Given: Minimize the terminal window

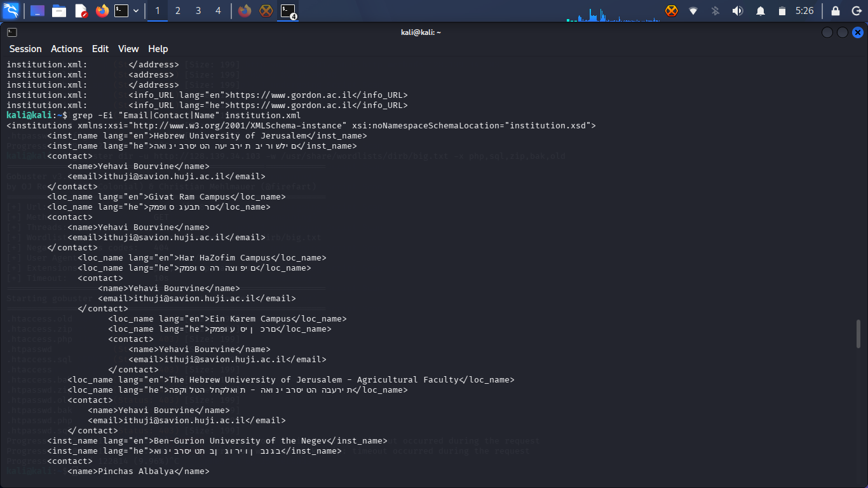Looking at the screenshot, I should [x=827, y=32].
